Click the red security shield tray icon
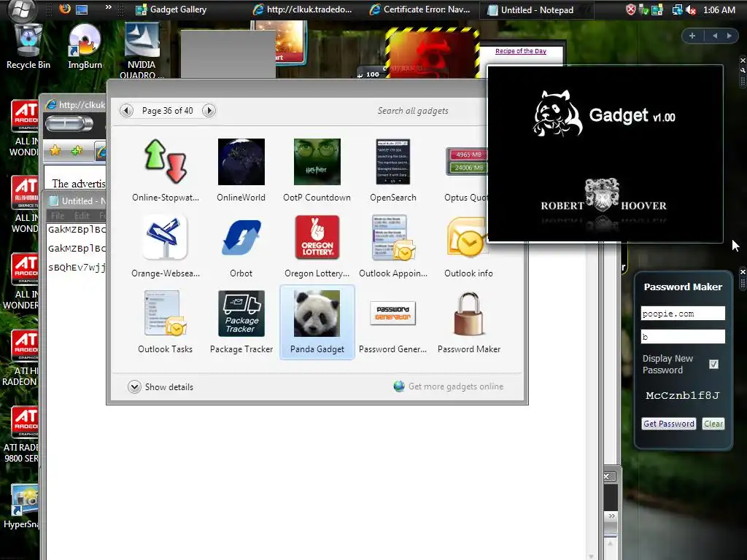This screenshot has width=747, height=560. pyautogui.click(x=631, y=9)
